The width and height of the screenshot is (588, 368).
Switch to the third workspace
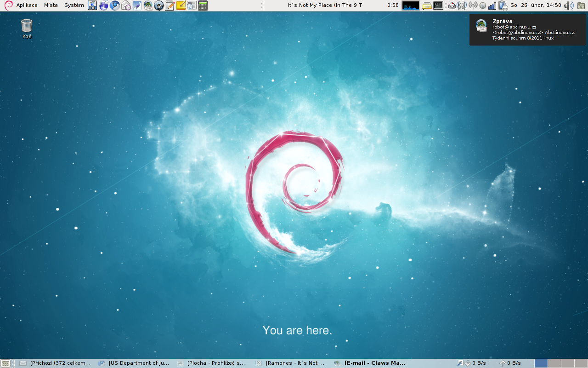click(568, 363)
